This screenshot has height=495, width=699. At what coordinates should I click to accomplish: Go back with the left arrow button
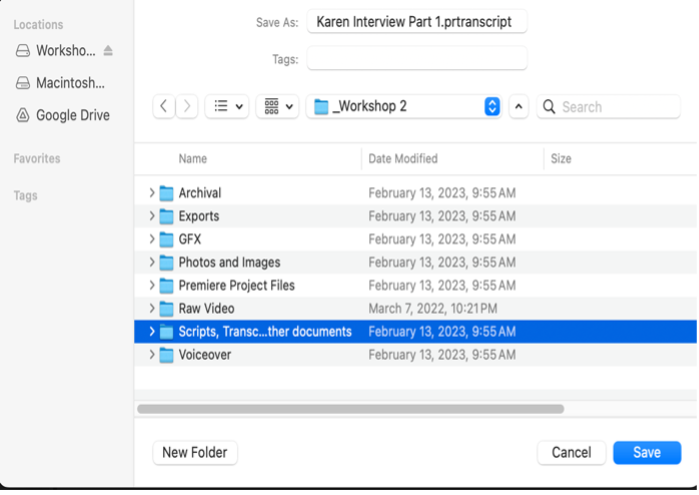(x=164, y=106)
